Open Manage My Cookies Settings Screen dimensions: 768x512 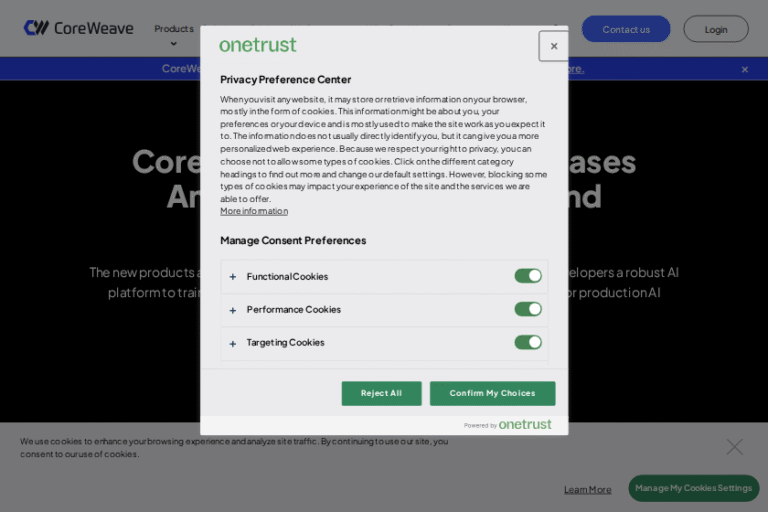pos(693,488)
